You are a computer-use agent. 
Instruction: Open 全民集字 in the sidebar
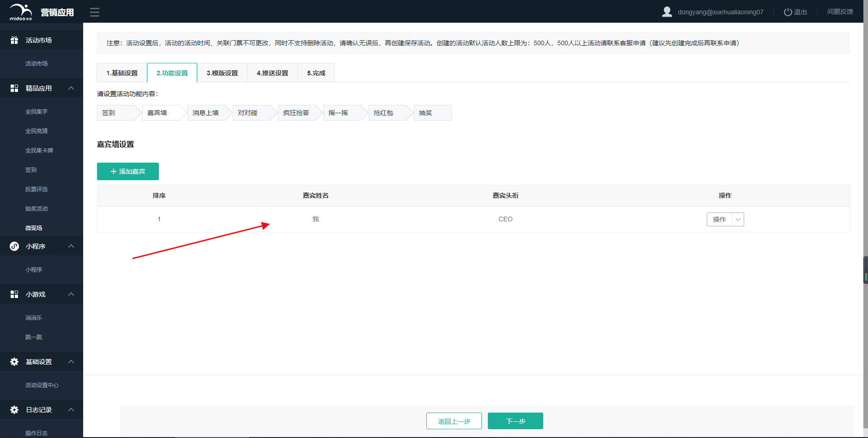pos(36,111)
